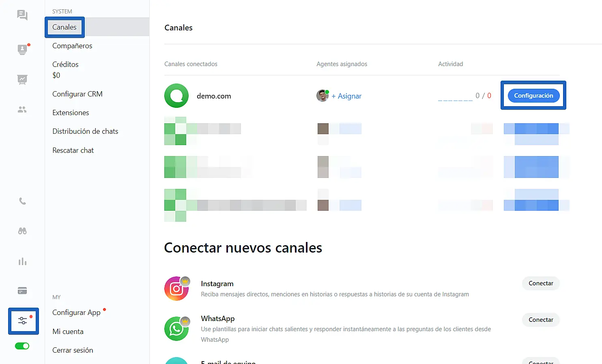
Task: Open Configurar App settings
Action: pos(76,313)
